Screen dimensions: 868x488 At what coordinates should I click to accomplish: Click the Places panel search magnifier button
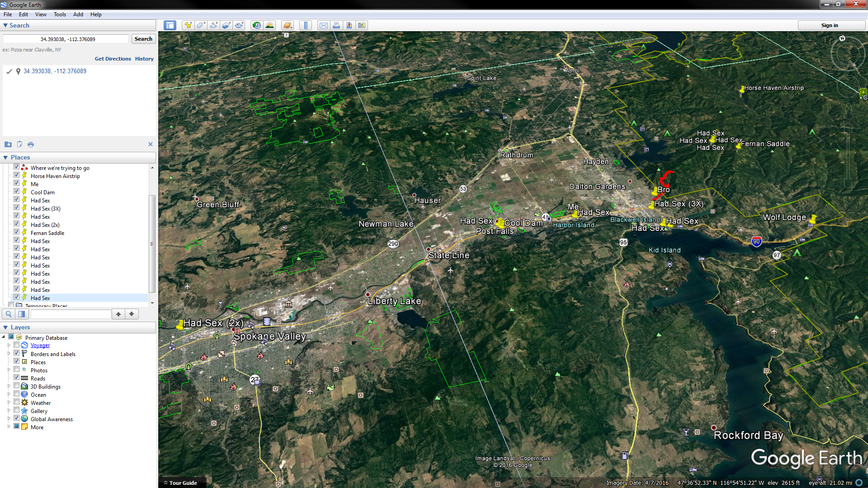point(9,314)
